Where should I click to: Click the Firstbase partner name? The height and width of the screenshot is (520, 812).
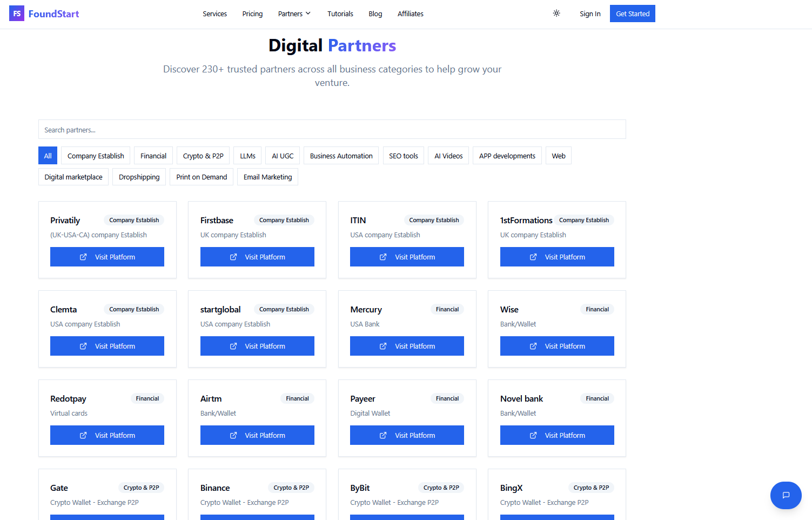pyautogui.click(x=217, y=220)
